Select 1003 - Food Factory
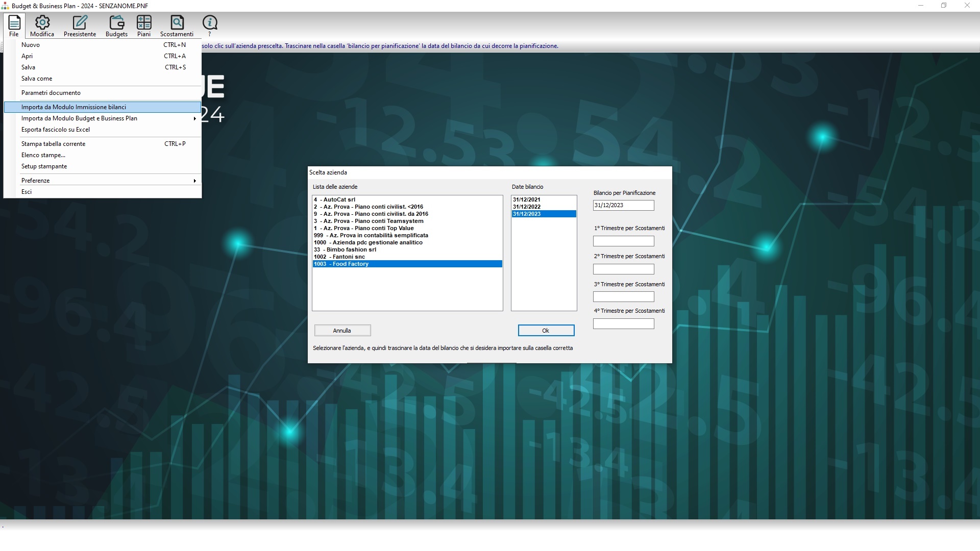This screenshot has width=980, height=551. [x=407, y=264]
